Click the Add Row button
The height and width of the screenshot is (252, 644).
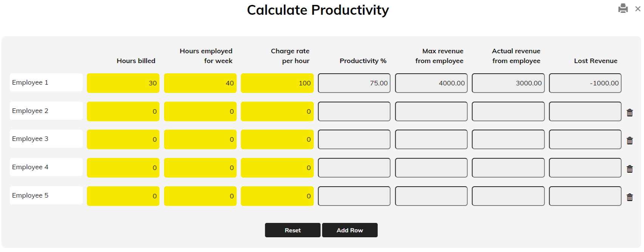click(x=349, y=230)
